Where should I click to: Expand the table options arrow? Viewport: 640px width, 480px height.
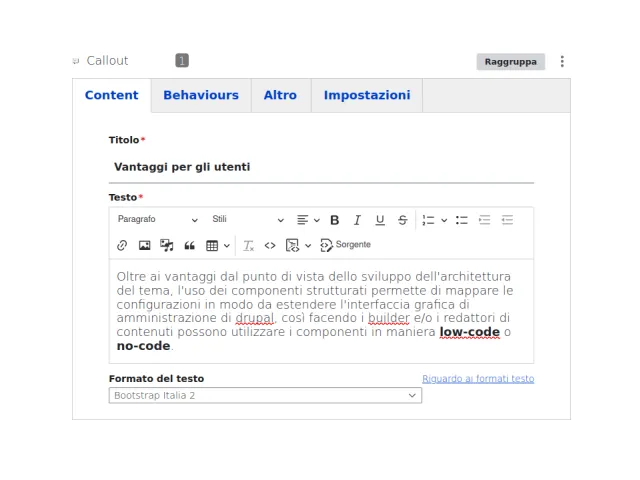tap(227, 246)
